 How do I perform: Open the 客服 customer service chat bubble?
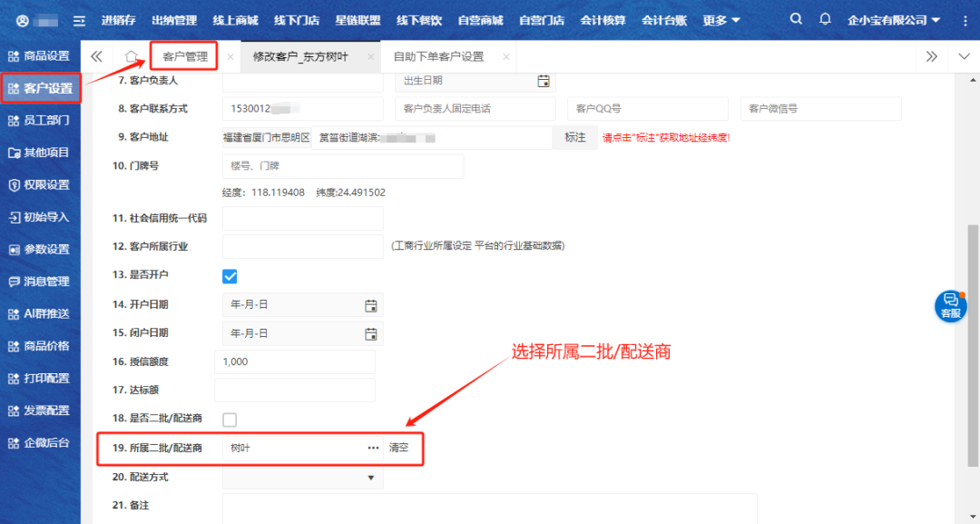click(950, 306)
